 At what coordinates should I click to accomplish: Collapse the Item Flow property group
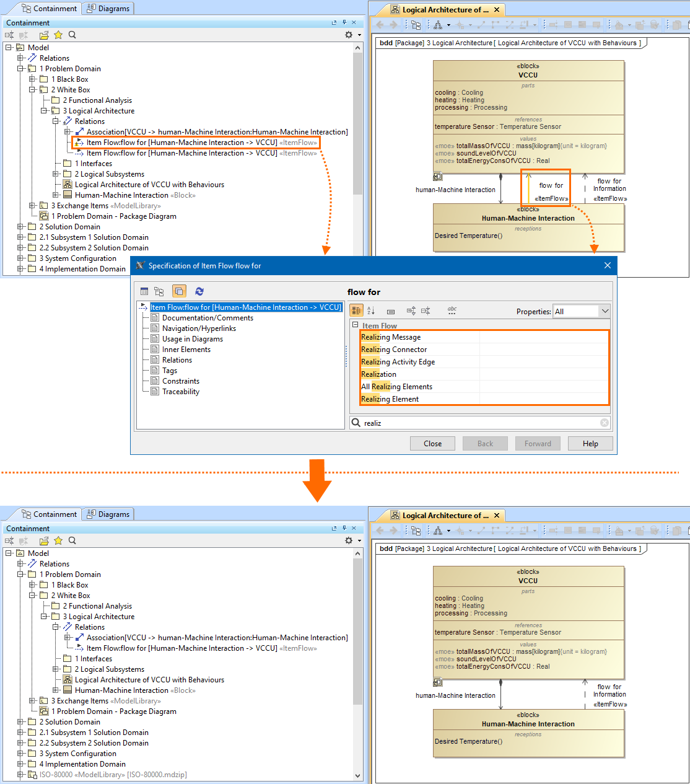356,325
